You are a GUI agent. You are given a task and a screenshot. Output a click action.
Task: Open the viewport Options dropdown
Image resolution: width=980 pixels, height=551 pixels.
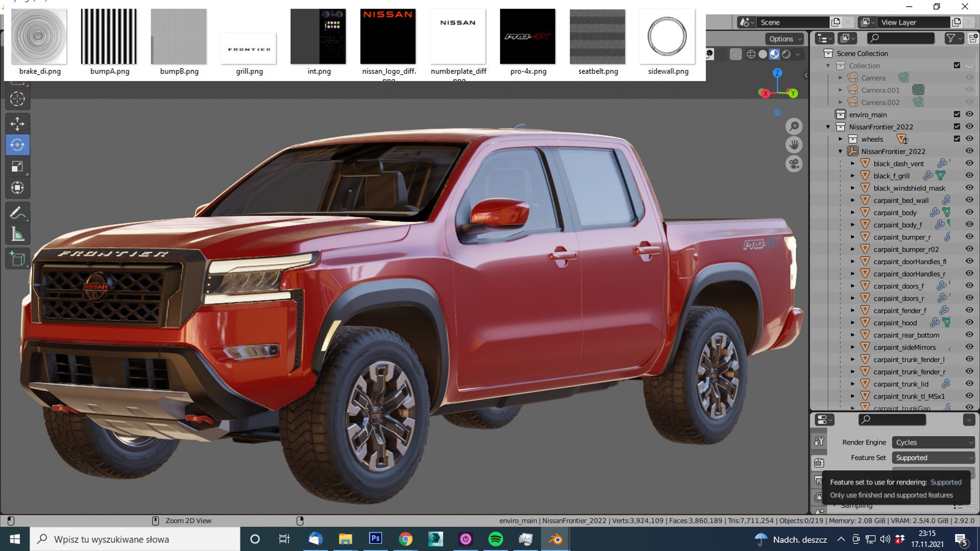click(785, 39)
